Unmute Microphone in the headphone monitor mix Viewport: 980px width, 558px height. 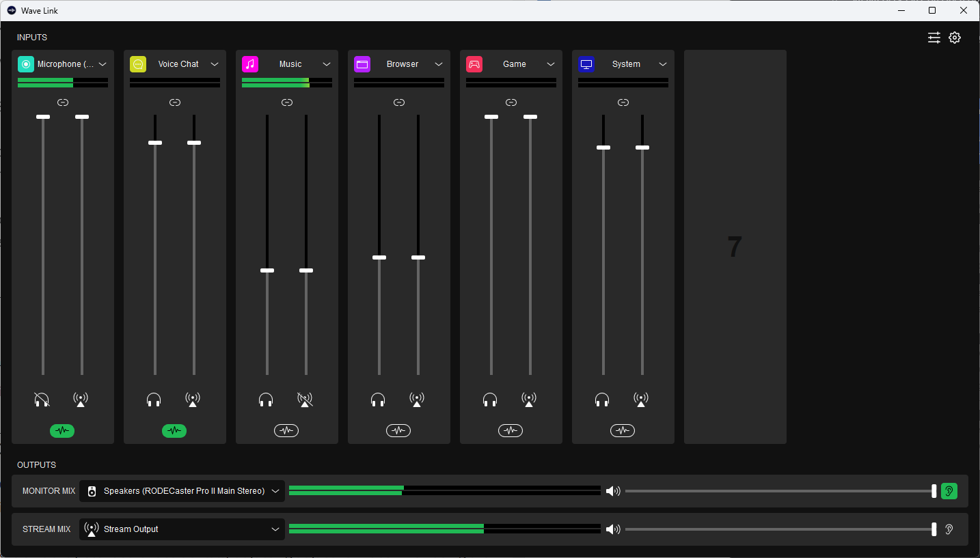[42, 400]
